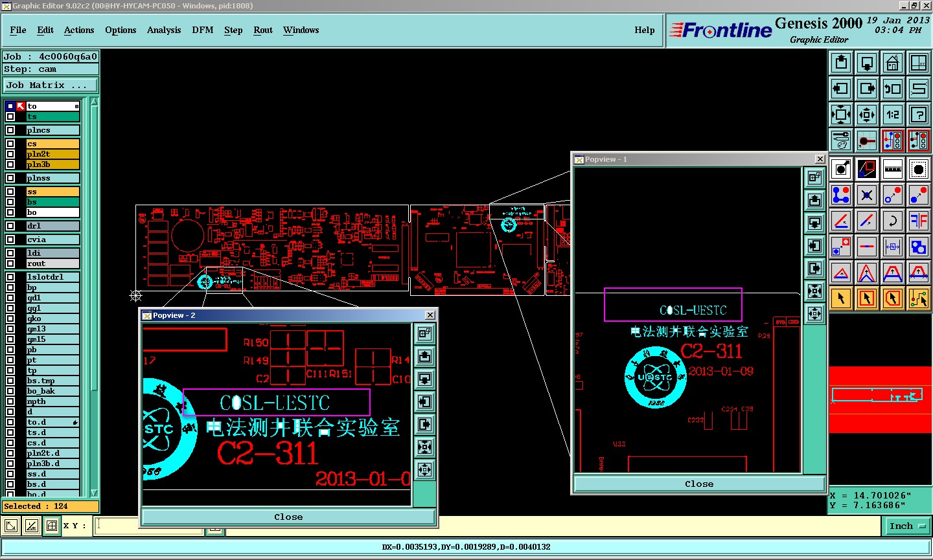Screen dimensions: 933x560
Task: Click the octagon pad with dashed border icon
Action: [919, 170]
